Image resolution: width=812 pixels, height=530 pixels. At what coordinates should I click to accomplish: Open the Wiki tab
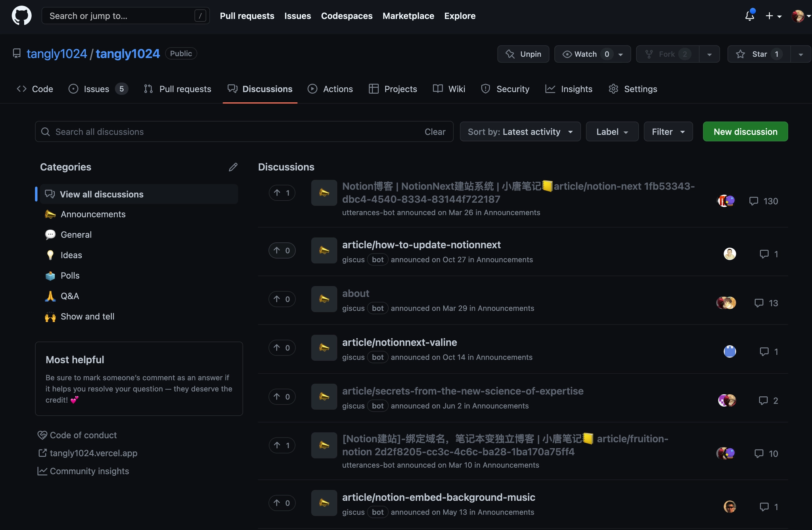tap(449, 89)
